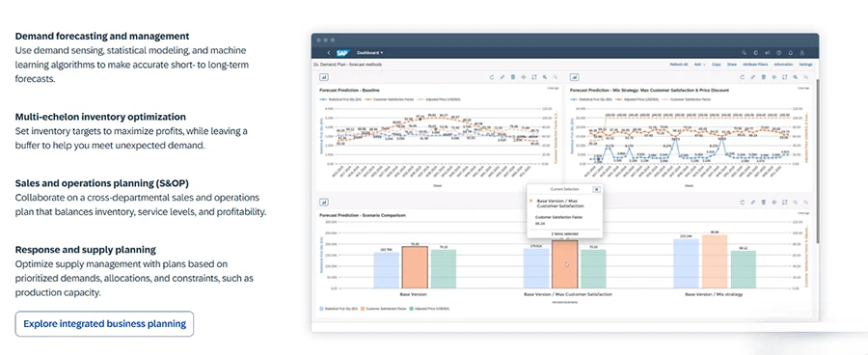868x355 pixels.
Task: Maximize the Mix Strategy chart
Action: (784, 77)
